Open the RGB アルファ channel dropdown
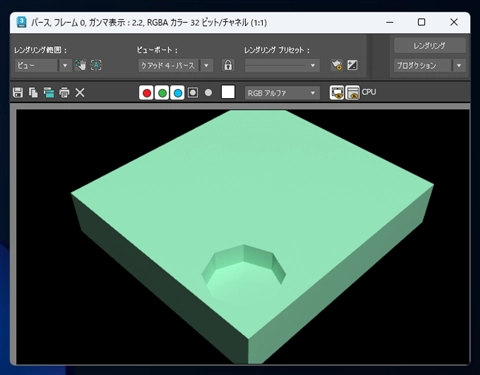The width and height of the screenshot is (480, 375). point(282,93)
